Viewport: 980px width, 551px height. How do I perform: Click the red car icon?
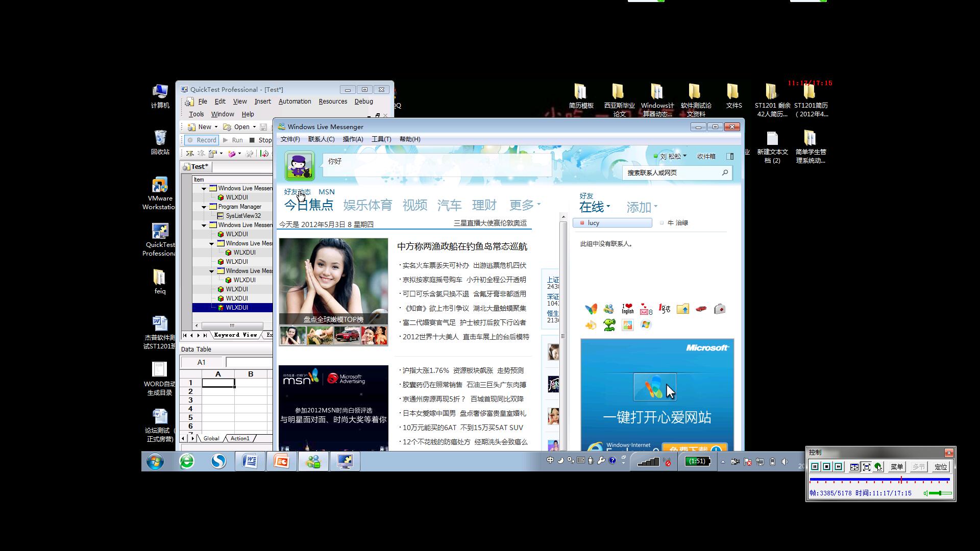pos(701,309)
